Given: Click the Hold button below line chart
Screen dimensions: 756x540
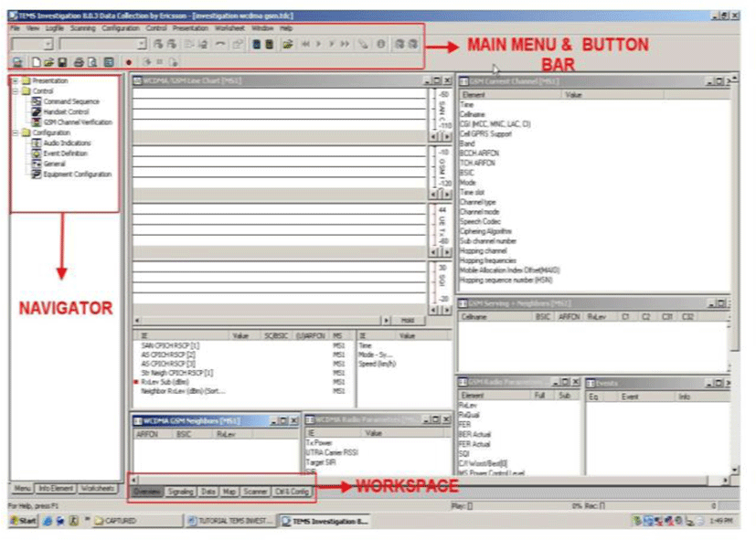Looking at the screenshot, I should click(408, 321).
